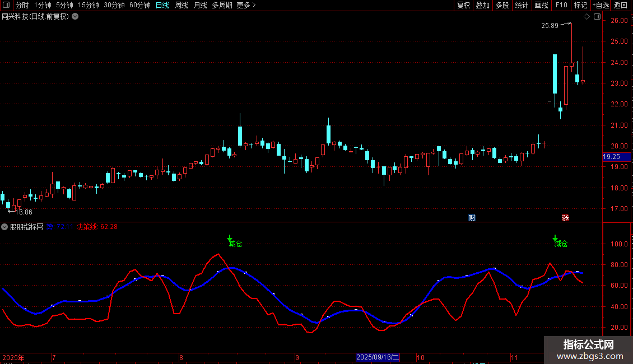Click the month 10 label on time axis
Viewport: 633px width, 364px height.
pyautogui.click(x=421, y=357)
